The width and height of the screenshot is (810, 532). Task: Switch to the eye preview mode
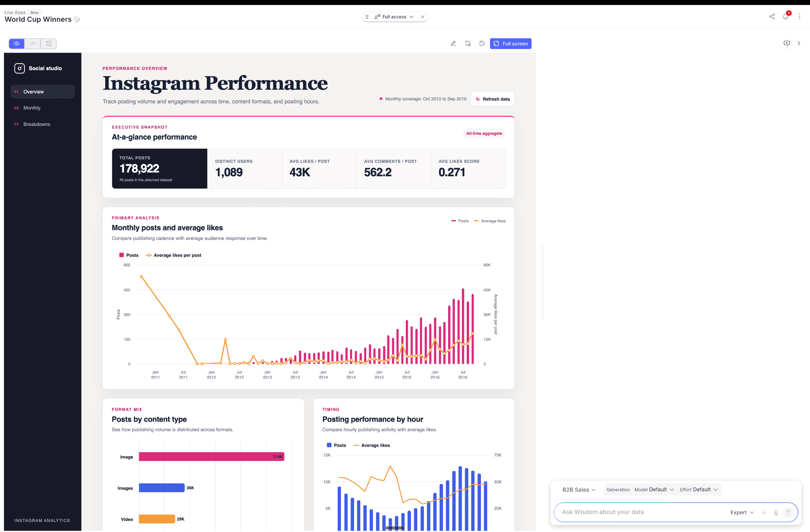(x=17, y=43)
